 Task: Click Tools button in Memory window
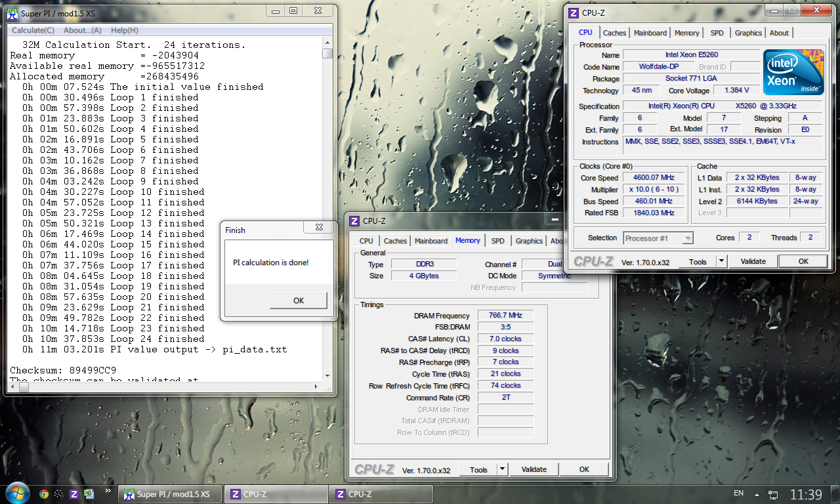[478, 469]
